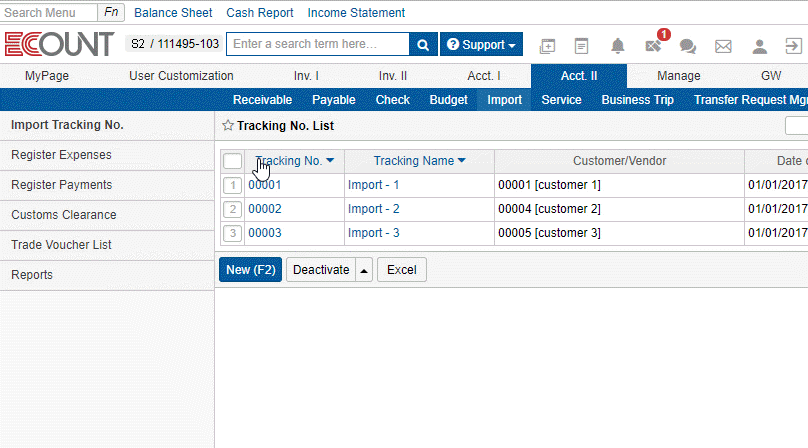808x448 pixels.
Task: Open Trade Voucher List in sidebar
Action: click(x=107, y=245)
